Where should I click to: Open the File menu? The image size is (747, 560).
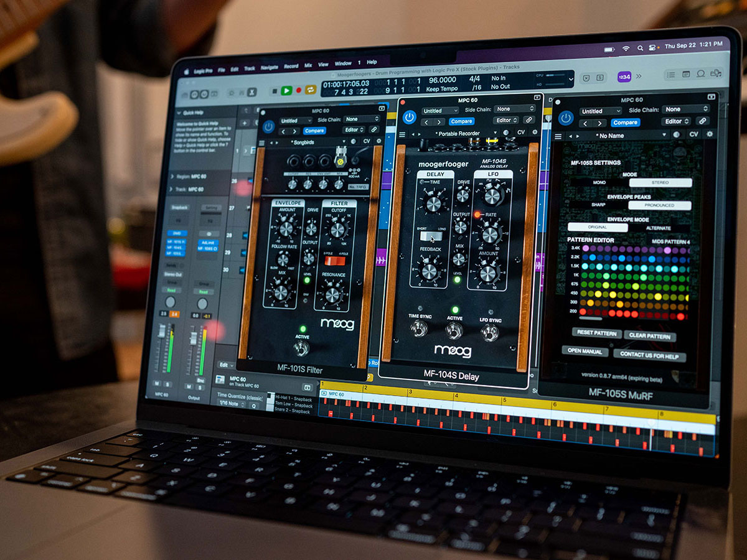click(x=222, y=70)
